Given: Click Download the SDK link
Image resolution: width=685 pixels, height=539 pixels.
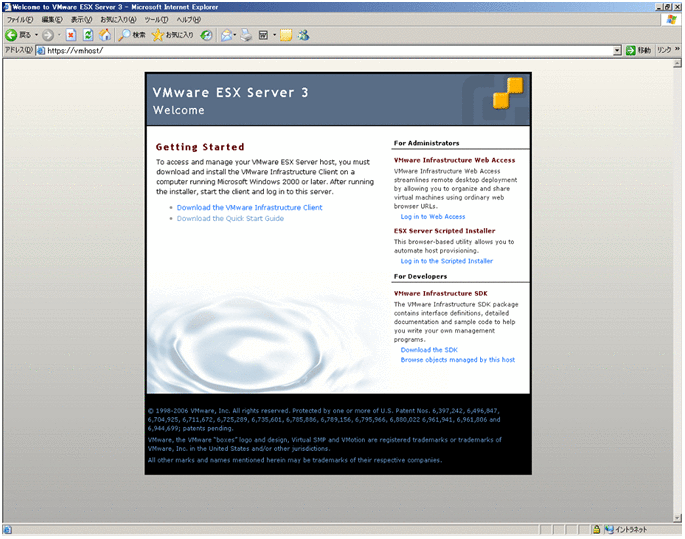Looking at the screenshot, I should pyautogui.click(x=429, y=350).
